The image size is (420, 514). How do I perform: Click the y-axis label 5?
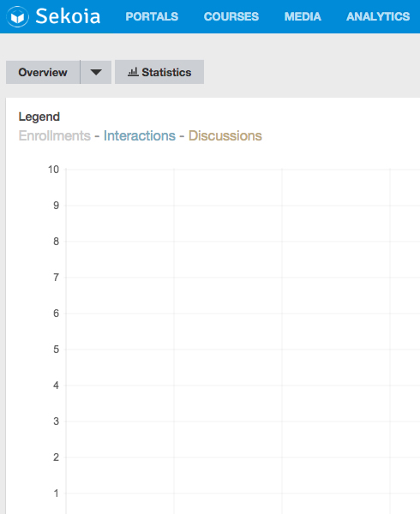[x=56, y=350]
